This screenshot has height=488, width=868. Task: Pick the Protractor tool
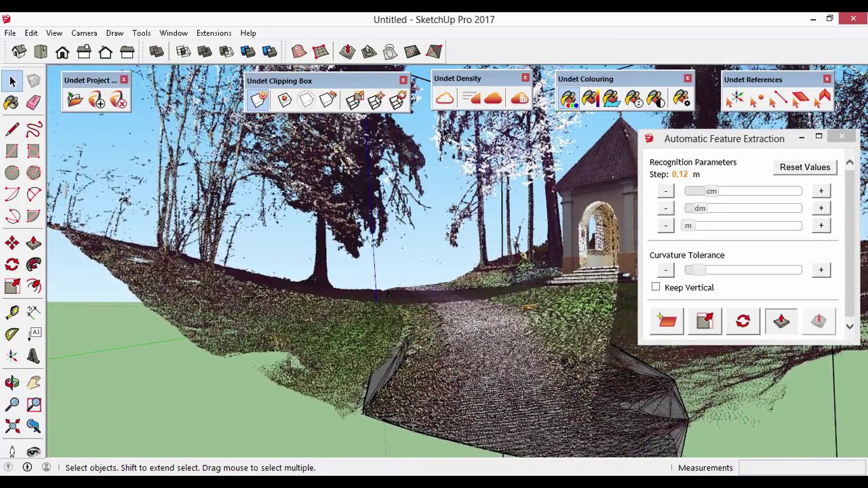tap(12, 334)
